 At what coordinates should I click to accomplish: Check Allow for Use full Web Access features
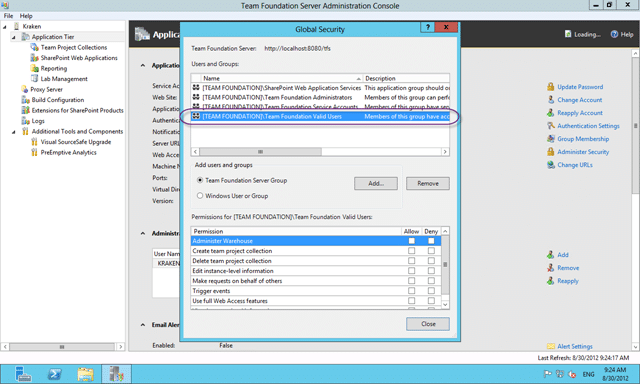tap(411, 301)
